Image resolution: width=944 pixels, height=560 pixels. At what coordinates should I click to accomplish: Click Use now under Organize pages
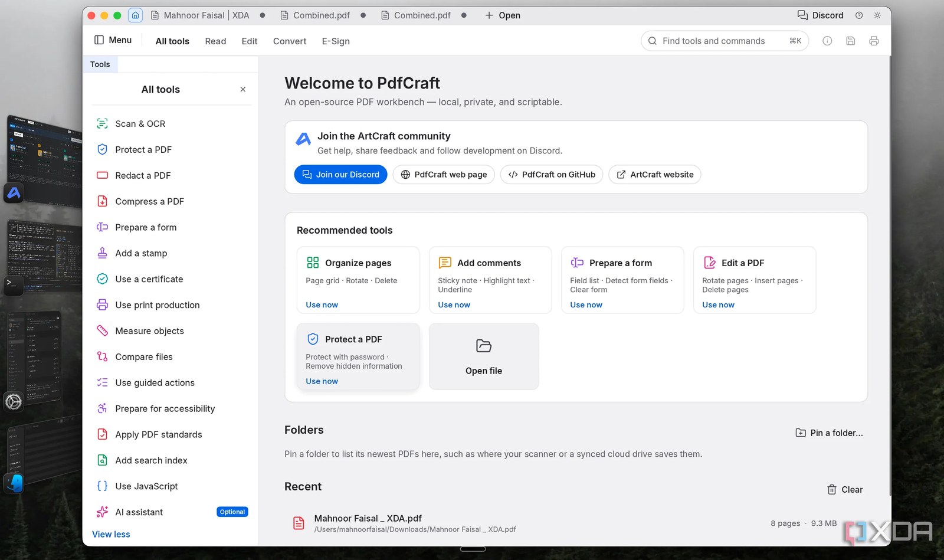(322, 305)
